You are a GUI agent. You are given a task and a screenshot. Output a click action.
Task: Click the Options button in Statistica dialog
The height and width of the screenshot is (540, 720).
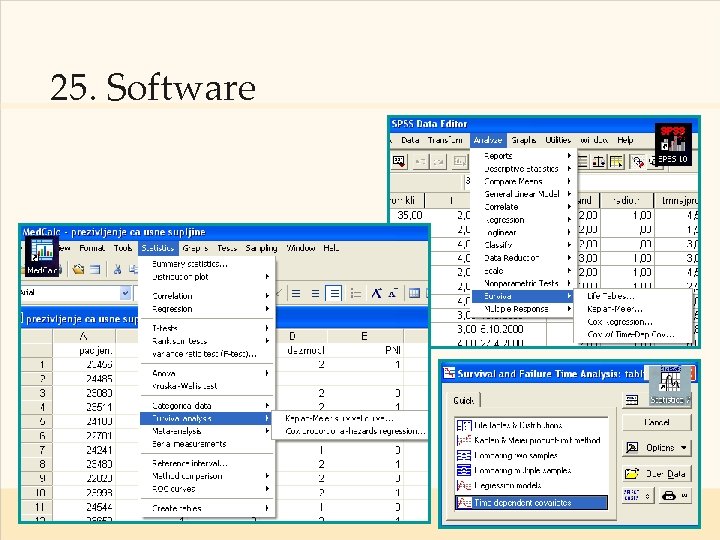click(x=657, y=447)
